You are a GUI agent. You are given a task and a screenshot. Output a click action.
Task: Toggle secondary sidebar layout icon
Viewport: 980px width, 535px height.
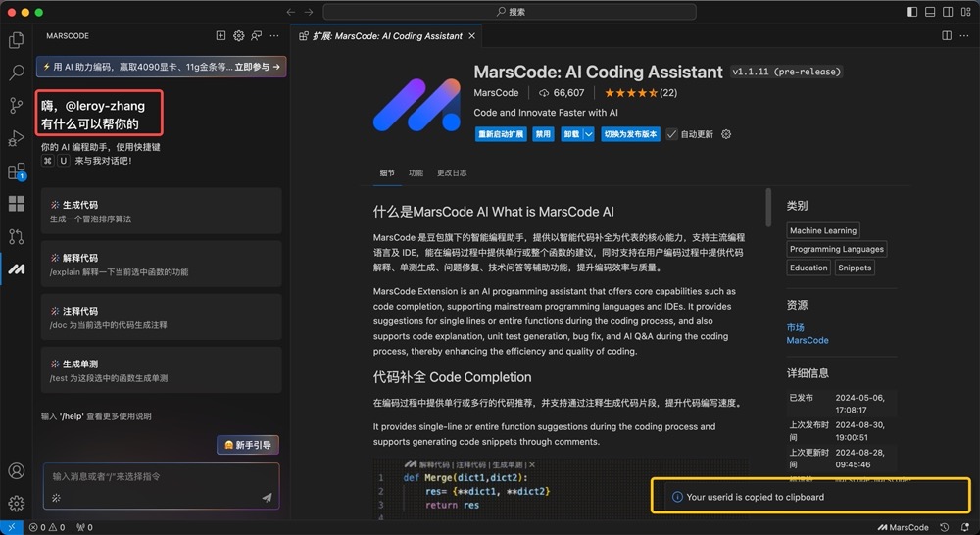tap(948, 12)
